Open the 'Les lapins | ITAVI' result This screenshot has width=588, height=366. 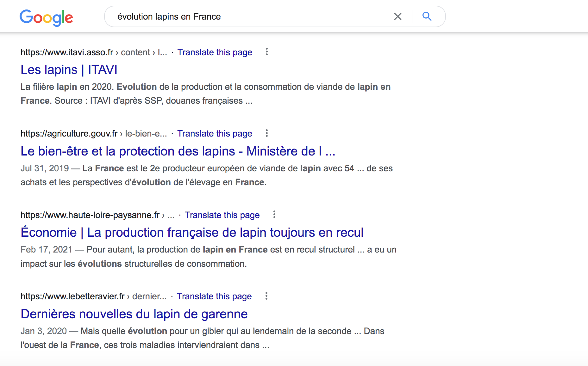69,70
